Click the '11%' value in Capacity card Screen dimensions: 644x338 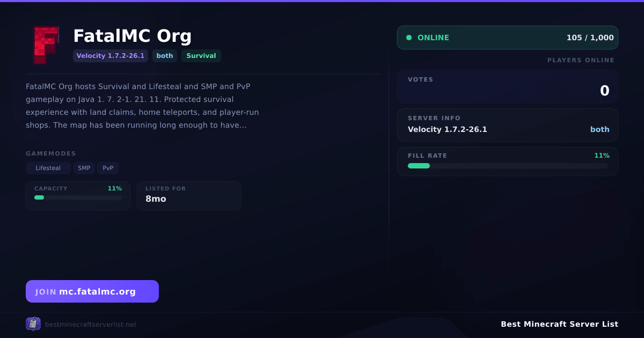pyautogui.click(x=115, y=189)
